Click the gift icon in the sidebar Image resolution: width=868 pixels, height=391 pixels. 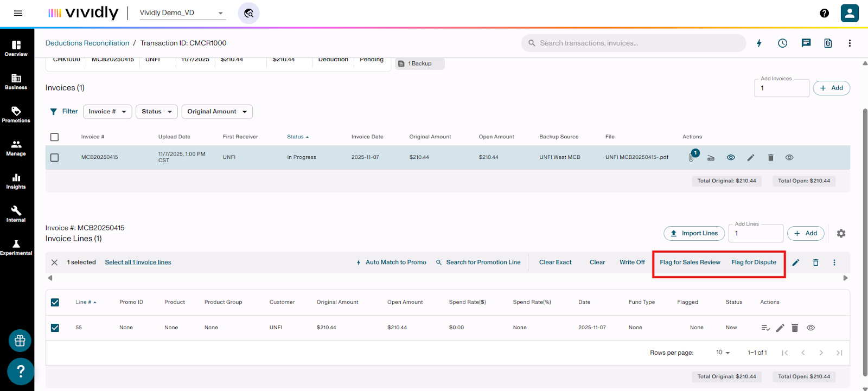point(20,341)
